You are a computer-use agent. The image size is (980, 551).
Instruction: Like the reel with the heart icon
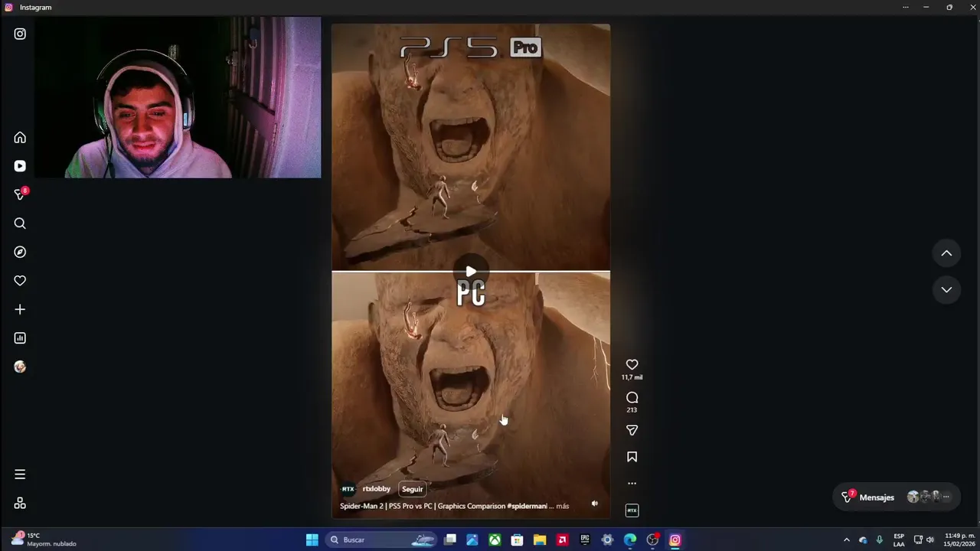[632, 364]
